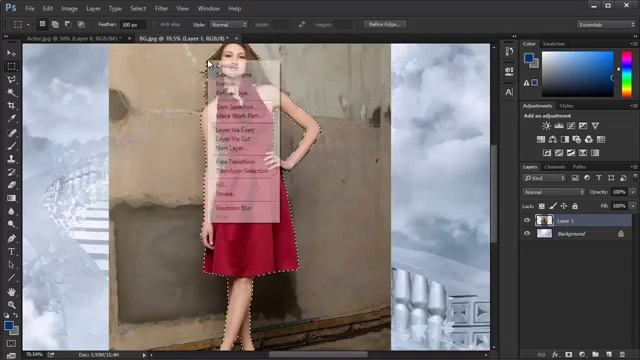Switch to the Swatches tab

553,44
